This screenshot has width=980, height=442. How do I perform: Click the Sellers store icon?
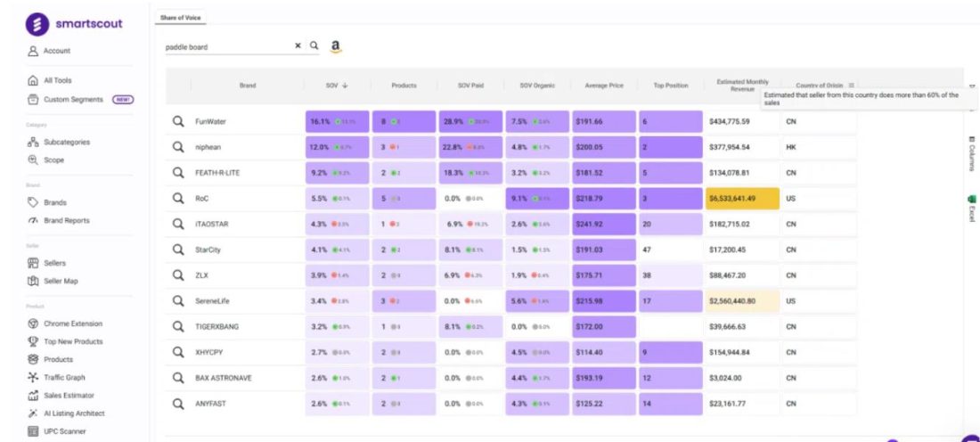pyautogui.click(x=33, y=263)
